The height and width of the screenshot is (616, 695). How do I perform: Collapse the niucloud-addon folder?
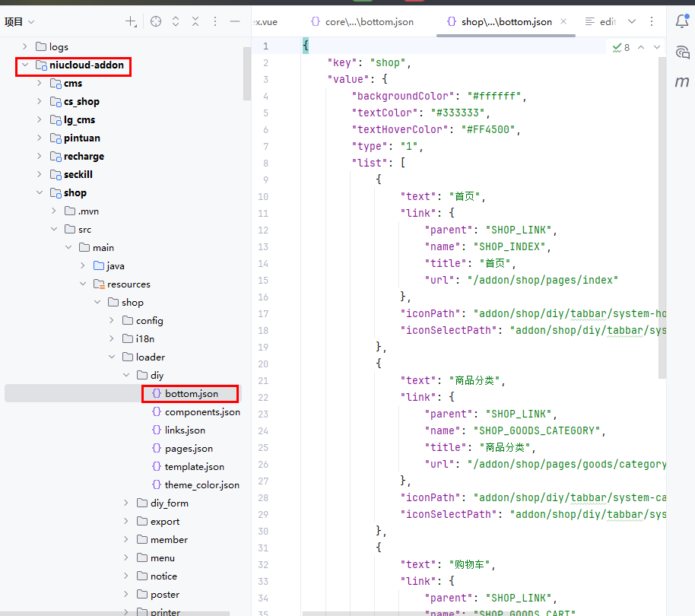25,65
